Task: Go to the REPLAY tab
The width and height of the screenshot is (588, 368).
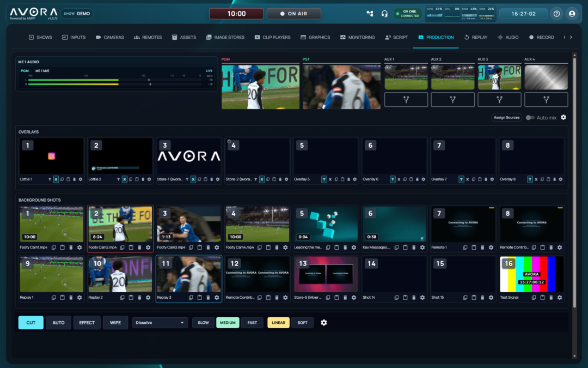Action: [475, 37]
